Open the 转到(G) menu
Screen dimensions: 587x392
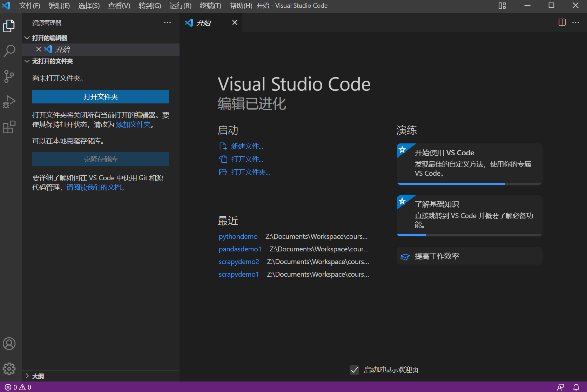click(150, 6)
